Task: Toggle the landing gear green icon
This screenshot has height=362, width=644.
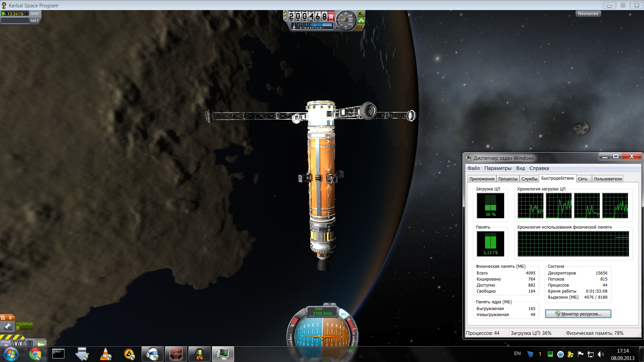Action: click(361, 20)
